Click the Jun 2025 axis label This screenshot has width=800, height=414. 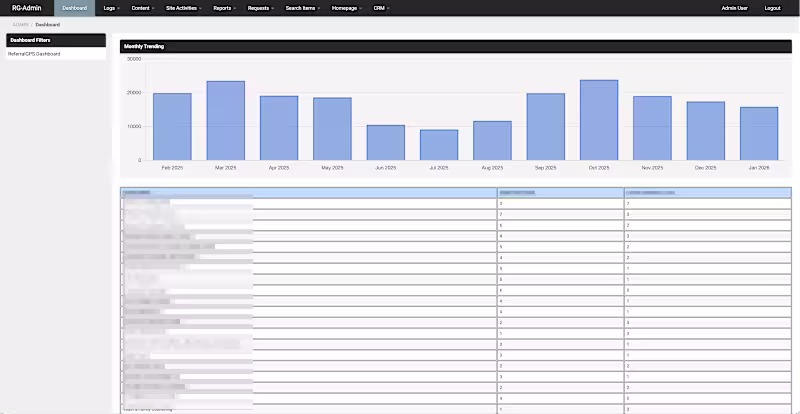click(386, 167)
